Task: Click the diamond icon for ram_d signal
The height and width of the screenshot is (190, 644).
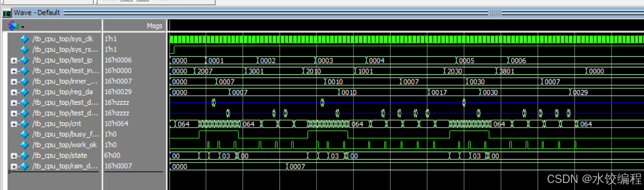Action: click(x=24, y=166)
